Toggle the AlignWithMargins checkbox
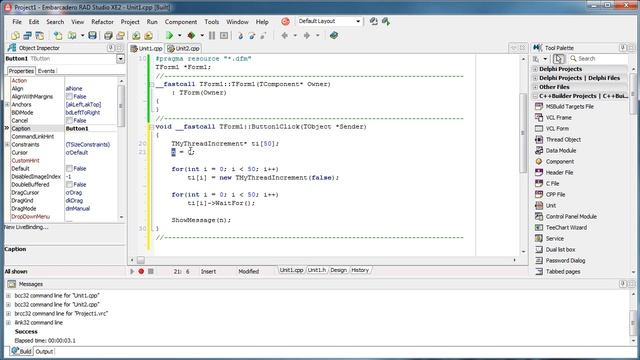 pos(69,96)
